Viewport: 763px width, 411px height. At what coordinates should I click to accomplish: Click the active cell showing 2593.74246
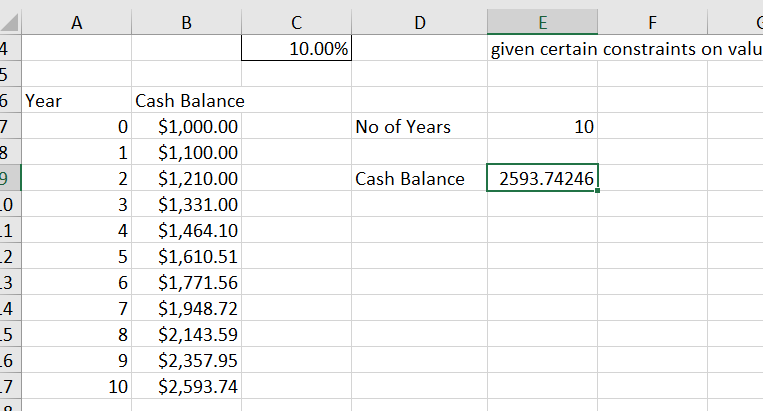[x=542, y=179]
